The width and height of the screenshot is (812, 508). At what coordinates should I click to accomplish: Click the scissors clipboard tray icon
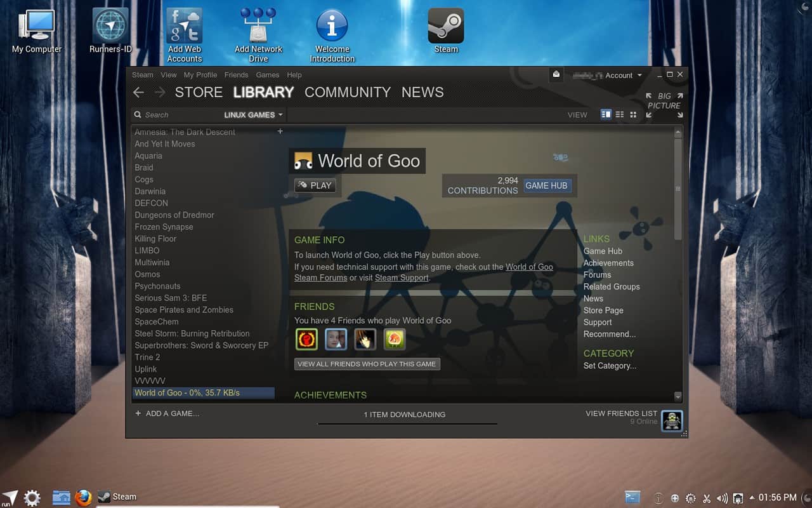point(707,498)
